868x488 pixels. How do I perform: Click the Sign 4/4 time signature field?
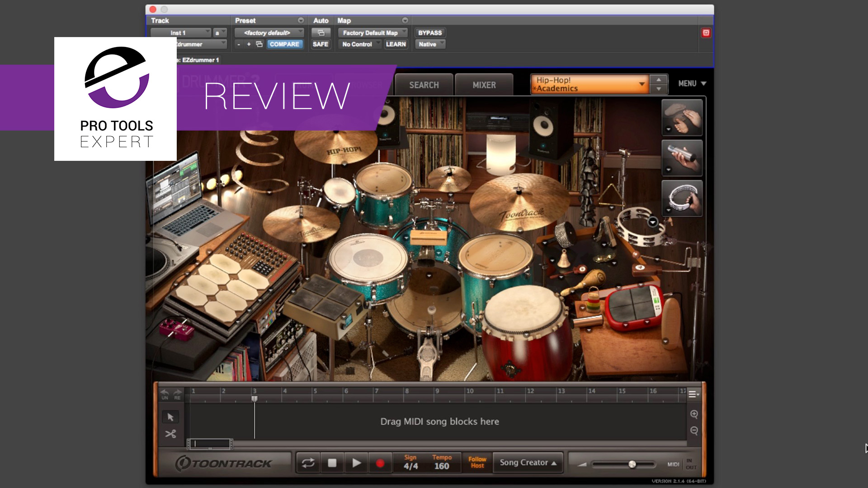pyautogui.click(x=410, y=462)
